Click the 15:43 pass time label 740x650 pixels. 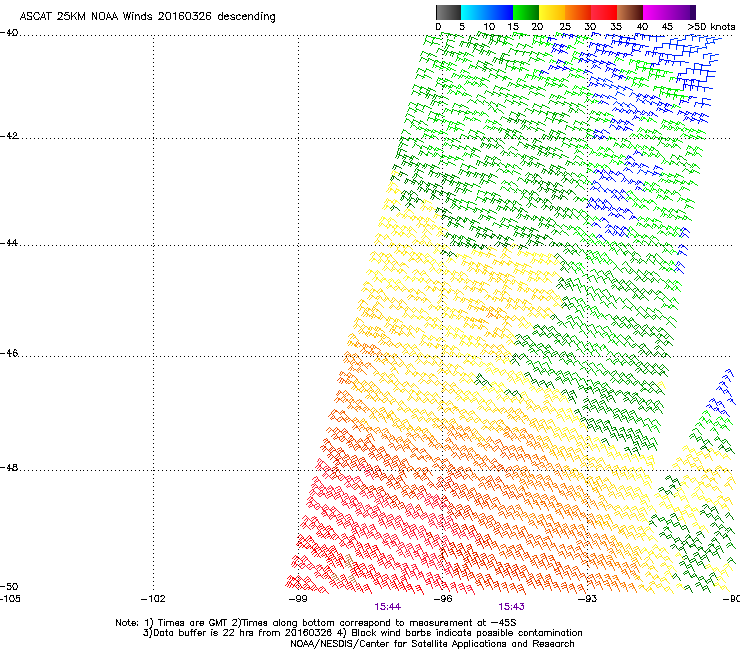512,607
